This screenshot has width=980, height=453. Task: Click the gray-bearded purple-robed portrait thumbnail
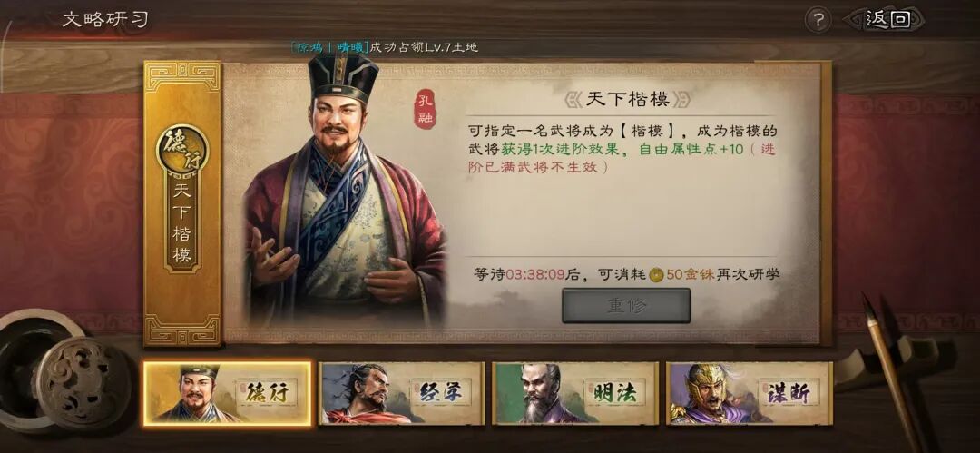tap(537, 394)
